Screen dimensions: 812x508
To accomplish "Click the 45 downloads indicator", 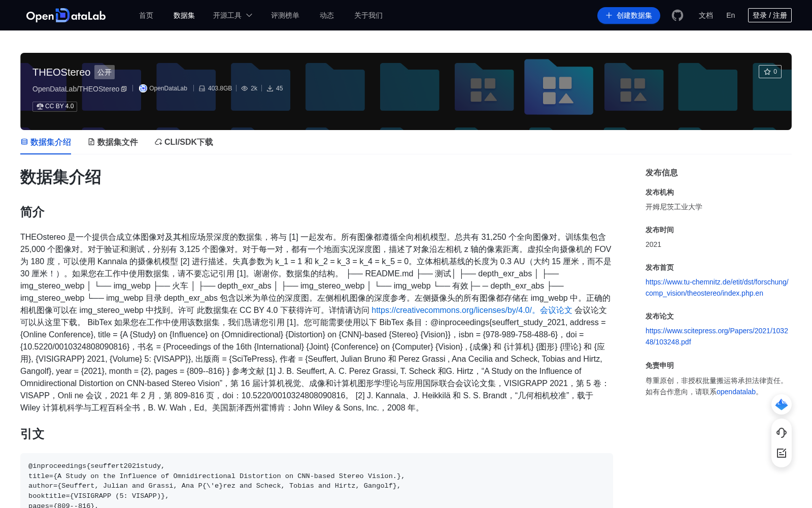I will (275, 88).
